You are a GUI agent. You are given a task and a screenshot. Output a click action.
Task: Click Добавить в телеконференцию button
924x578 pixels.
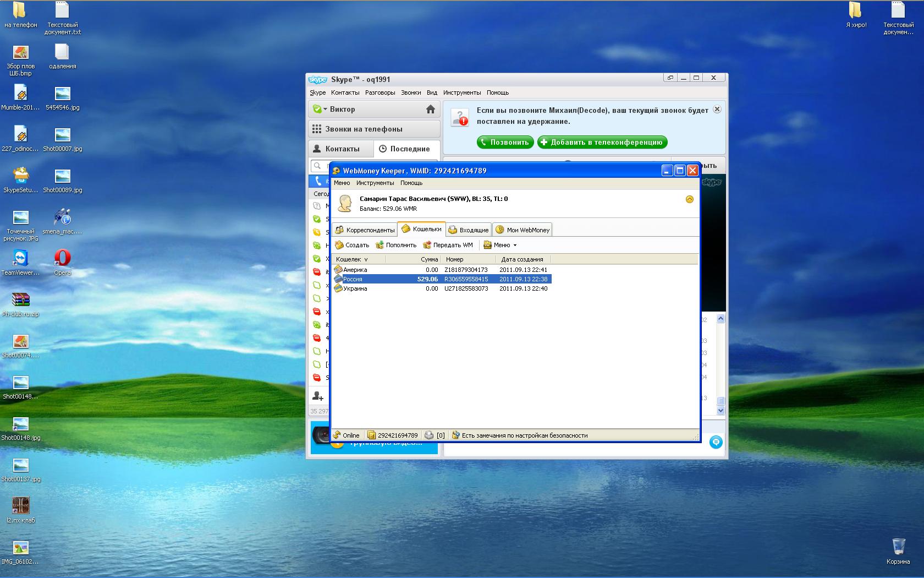point(602,142)
